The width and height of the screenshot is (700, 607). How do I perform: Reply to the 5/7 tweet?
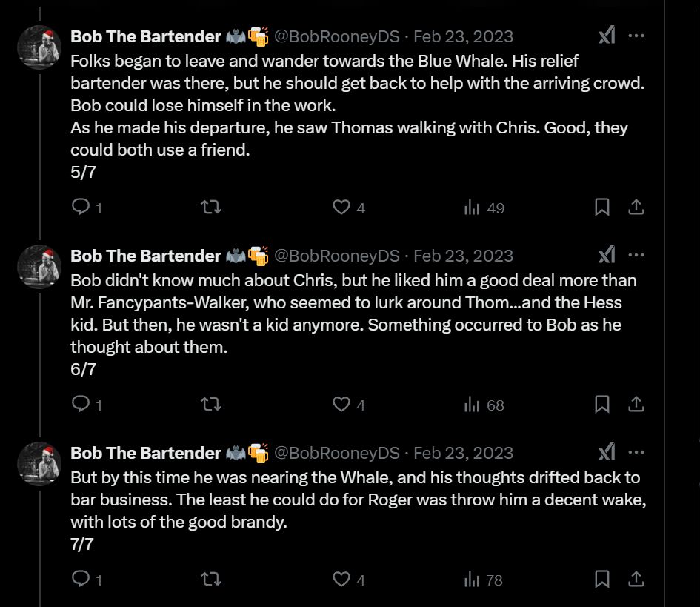click(81, 208)
